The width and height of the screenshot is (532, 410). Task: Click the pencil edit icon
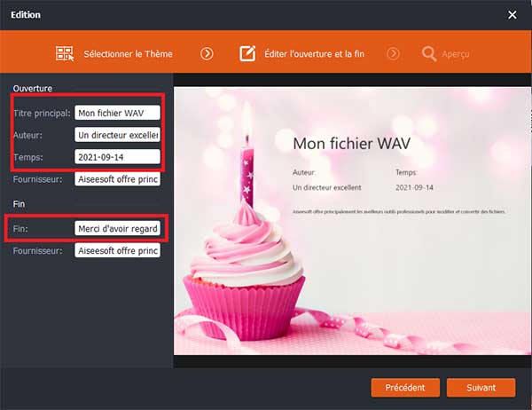[248, 53]
